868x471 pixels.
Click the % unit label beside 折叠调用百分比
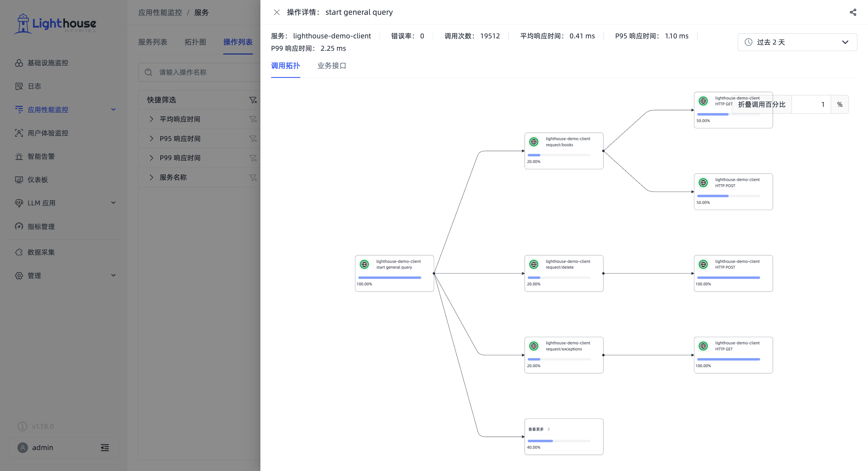click(x=840, y=104)
